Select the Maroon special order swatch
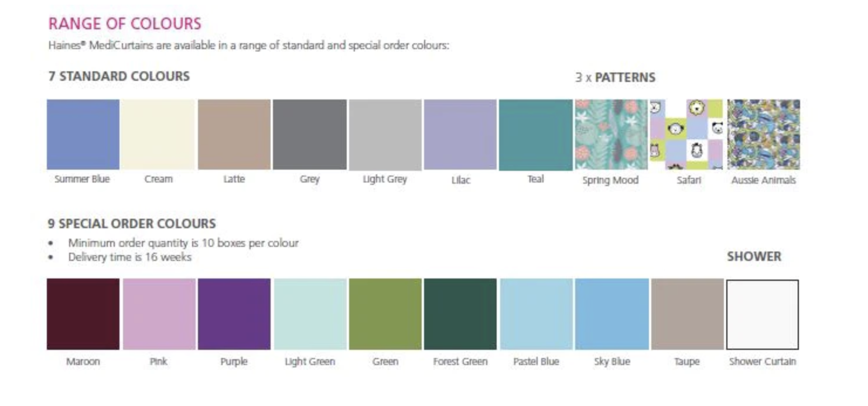Image resolution: width=868 pixels, height=406 pixels. (83, 314)
